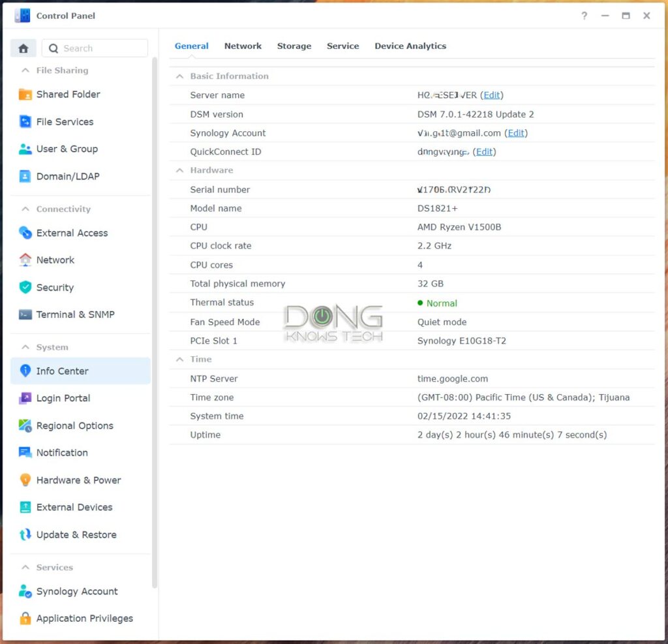Click the Total physical memory label
668x644 pixels.
point(237,283)
